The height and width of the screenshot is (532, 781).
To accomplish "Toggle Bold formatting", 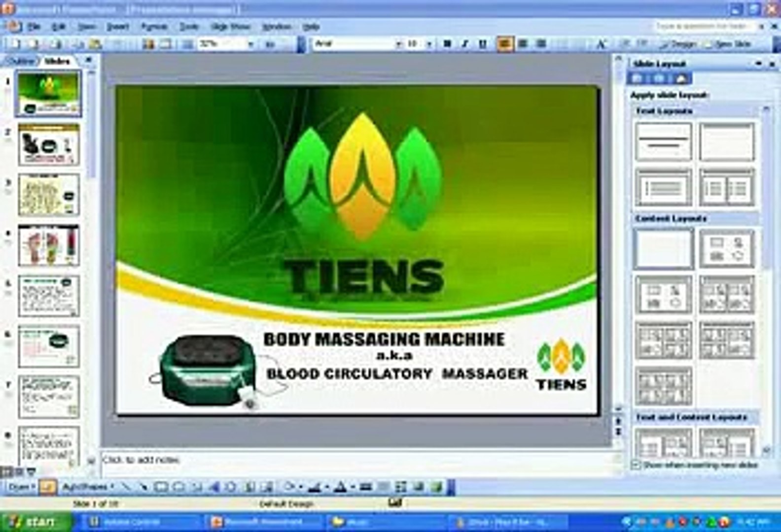I will click(x=447, y=44).
